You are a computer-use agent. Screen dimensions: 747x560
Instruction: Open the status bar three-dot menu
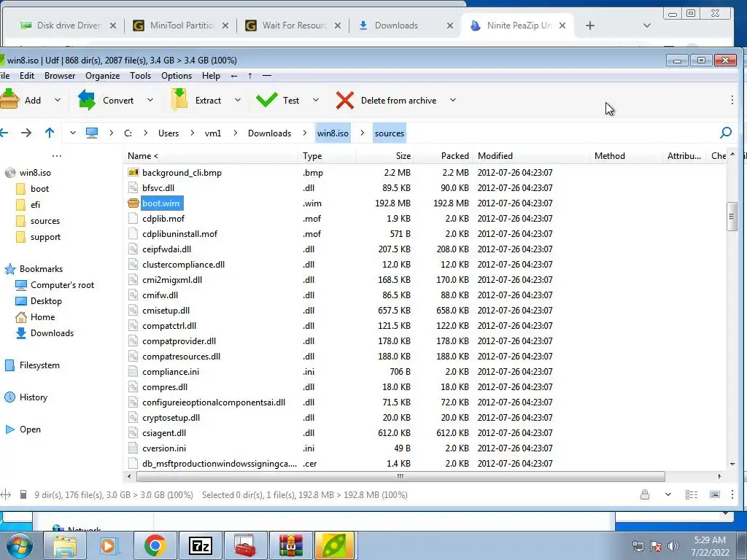732,495
